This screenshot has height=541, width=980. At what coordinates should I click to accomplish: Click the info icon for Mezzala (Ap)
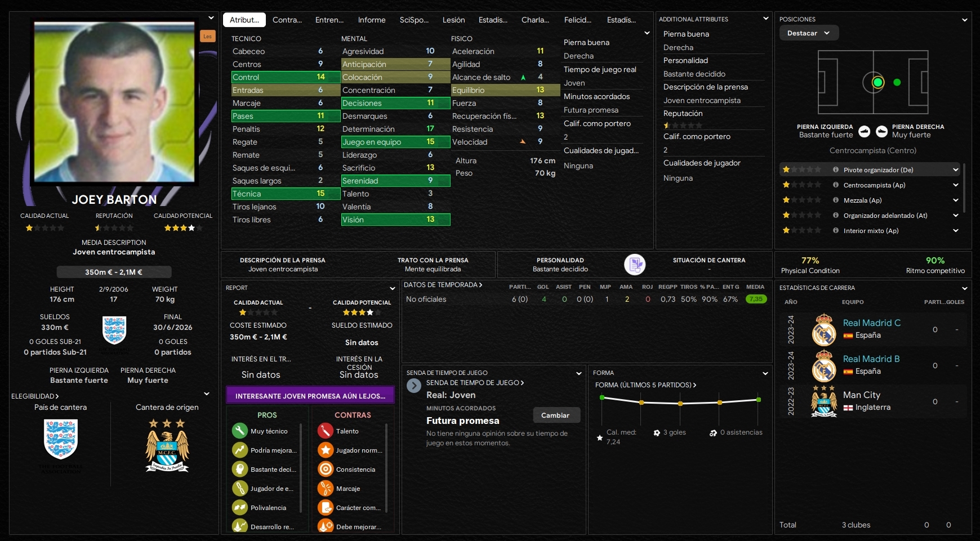point(836,200)
